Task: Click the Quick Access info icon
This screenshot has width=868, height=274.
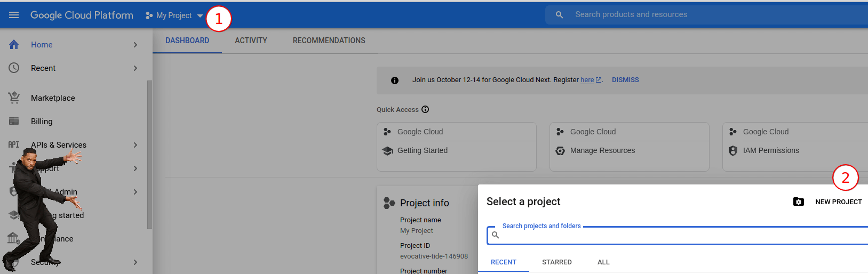Action: click(x=425, y=109)
